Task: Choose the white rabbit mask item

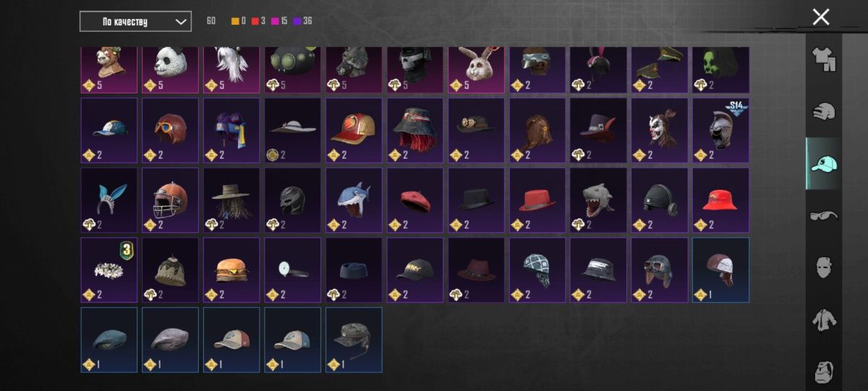Action: point(476,70)
